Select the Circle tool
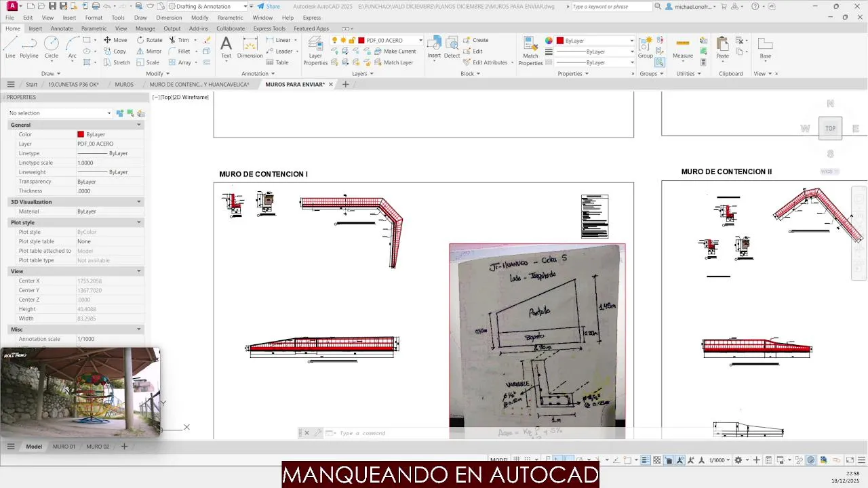This screenshot has width=868, height=488. click(x=52, y=47)
